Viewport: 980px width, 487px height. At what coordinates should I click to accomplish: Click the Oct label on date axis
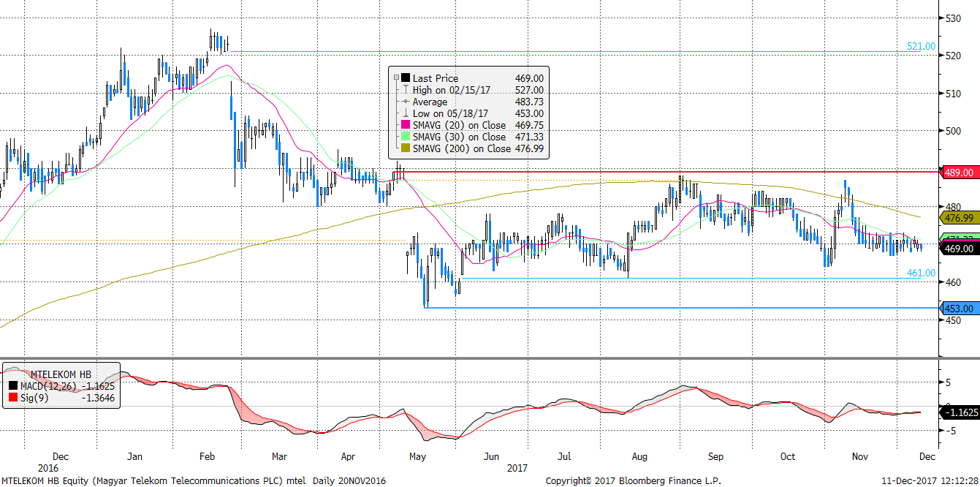788,456
